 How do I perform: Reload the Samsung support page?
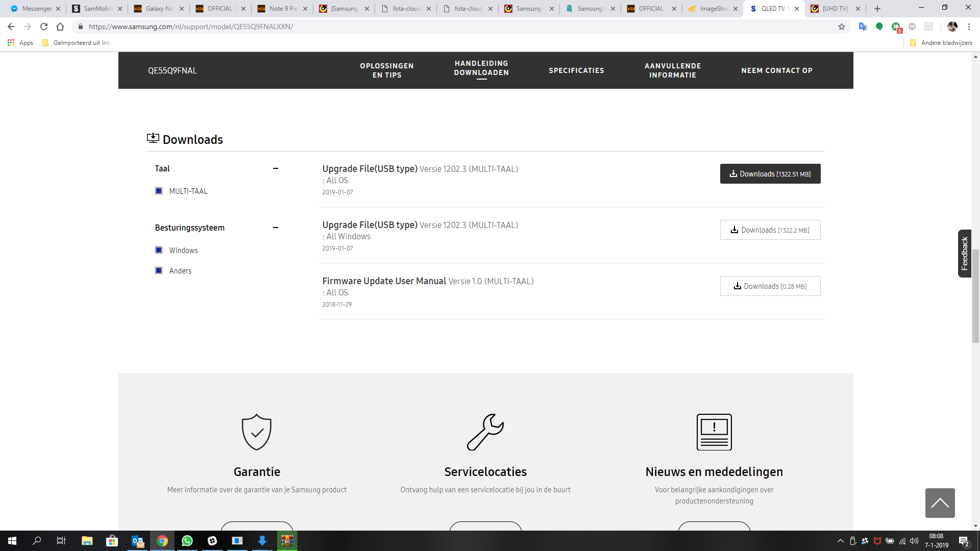click(x=44, y=27)
